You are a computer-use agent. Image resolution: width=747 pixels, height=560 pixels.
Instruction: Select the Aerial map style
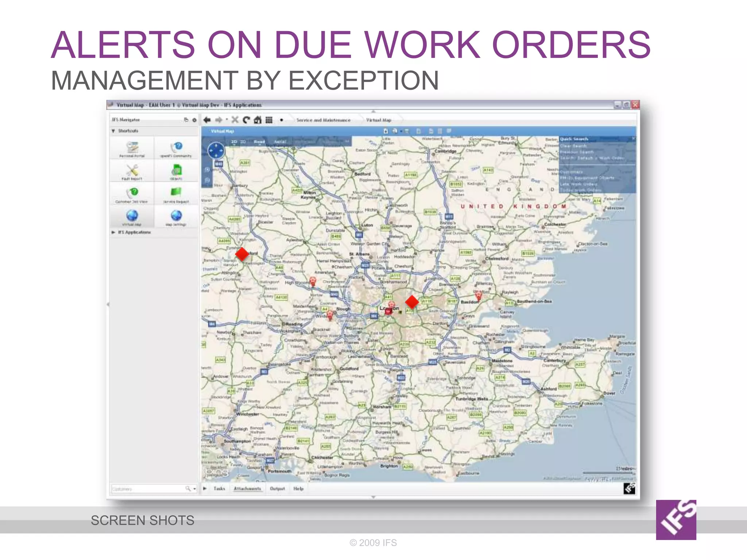point(280,141)
